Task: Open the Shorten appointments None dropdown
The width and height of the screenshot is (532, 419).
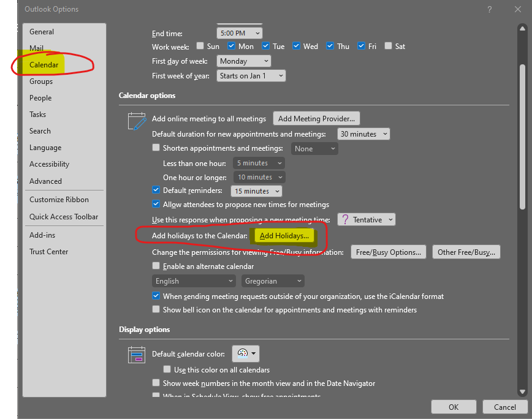Action: coord(314,148)
